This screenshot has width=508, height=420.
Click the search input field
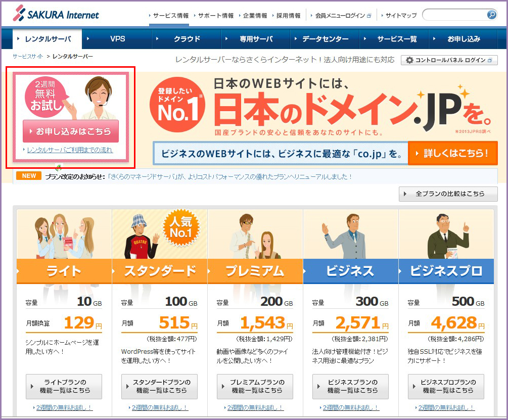[x=454, y=15]
